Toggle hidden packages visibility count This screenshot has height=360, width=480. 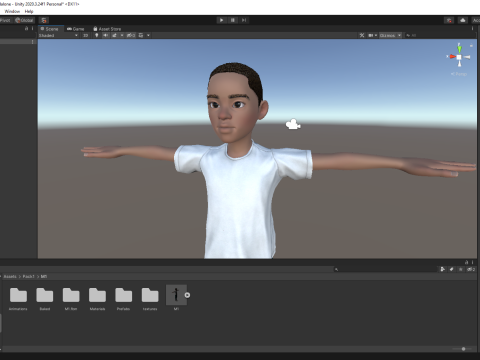pos(471,269)
